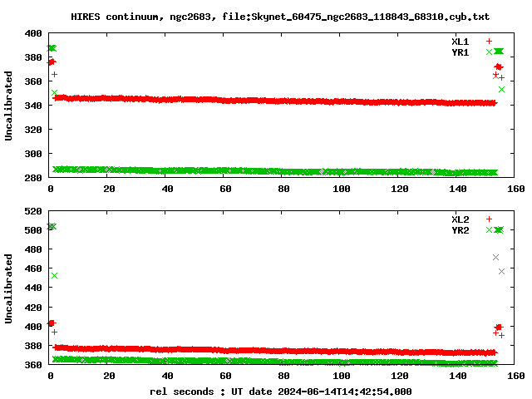Click x-axis tick 100 under the XL1/YR1 plot
Image resolution: width=532 pixels, height=399 pixels.
[342, 189]
